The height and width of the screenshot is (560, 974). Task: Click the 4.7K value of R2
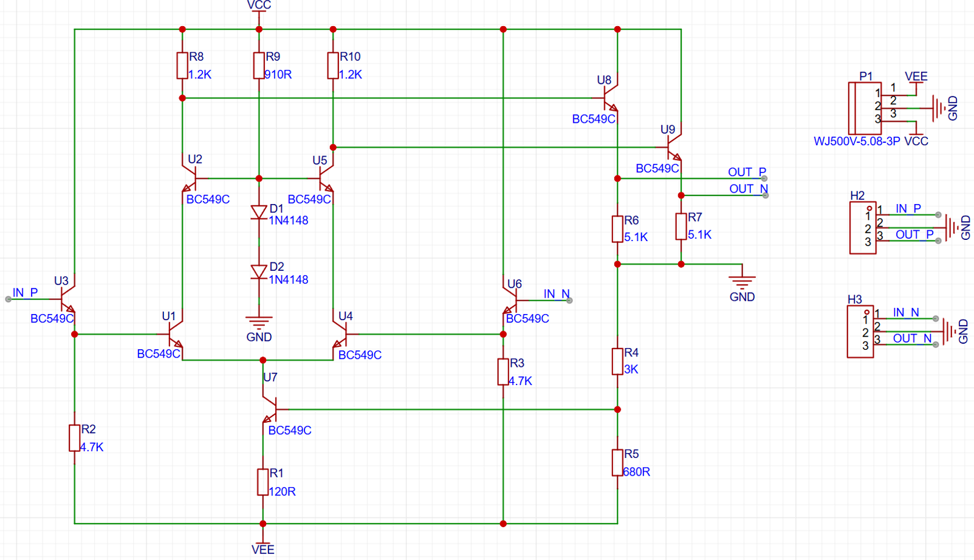(92, 447)
